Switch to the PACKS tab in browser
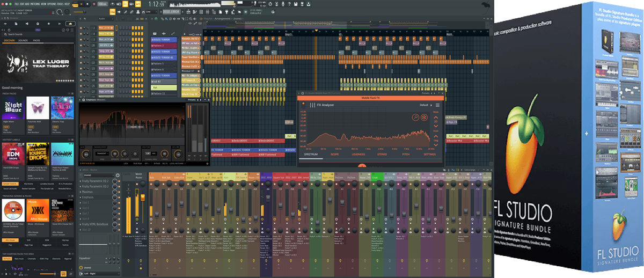Image resolution: width=644 pixels, height=278 pixels. tap(36, 40)
